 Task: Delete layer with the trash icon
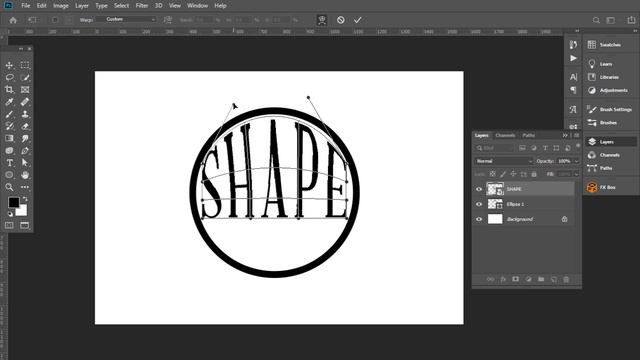coord(566,279)
